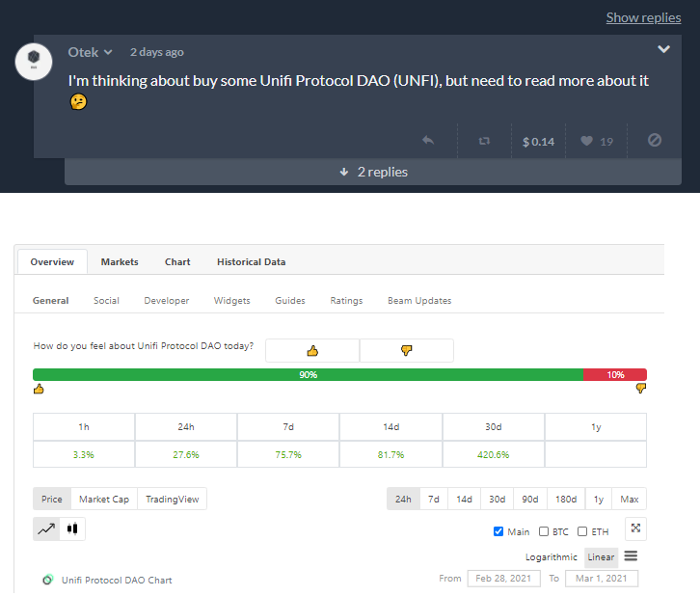Click the green 90% sentiment bar

coord(308,374)
